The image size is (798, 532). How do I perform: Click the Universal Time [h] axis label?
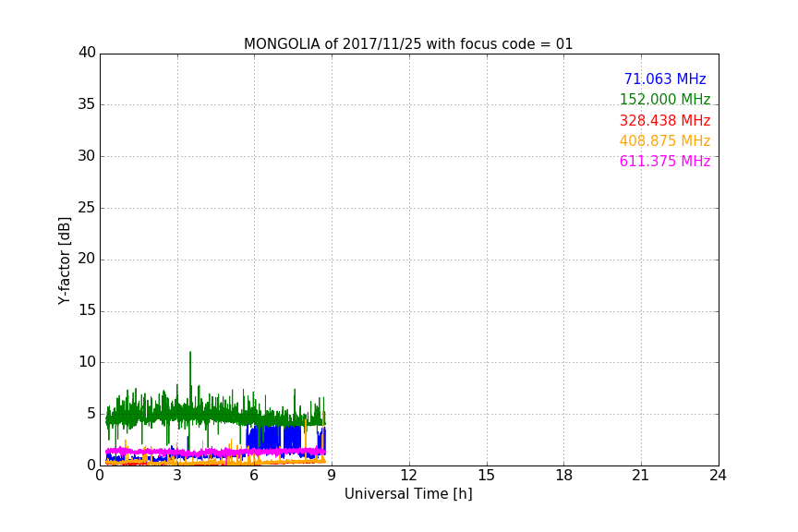pyautogui.click(x=408, y=494)
